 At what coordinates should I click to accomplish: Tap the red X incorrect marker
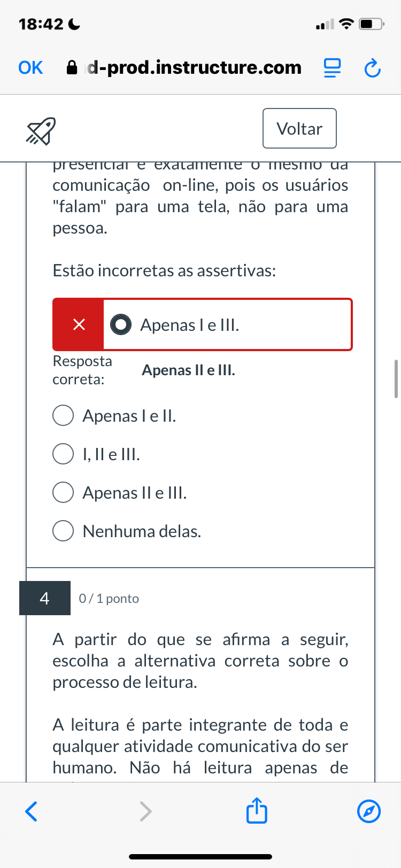79,324
